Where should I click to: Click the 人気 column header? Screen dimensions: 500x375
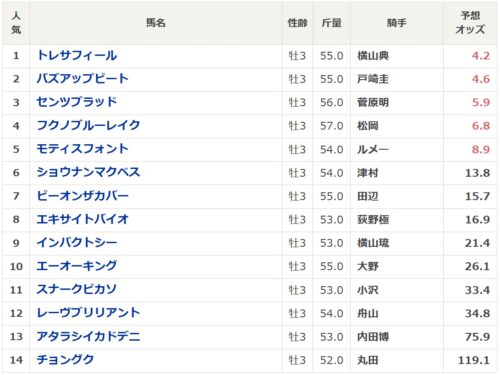16,23
